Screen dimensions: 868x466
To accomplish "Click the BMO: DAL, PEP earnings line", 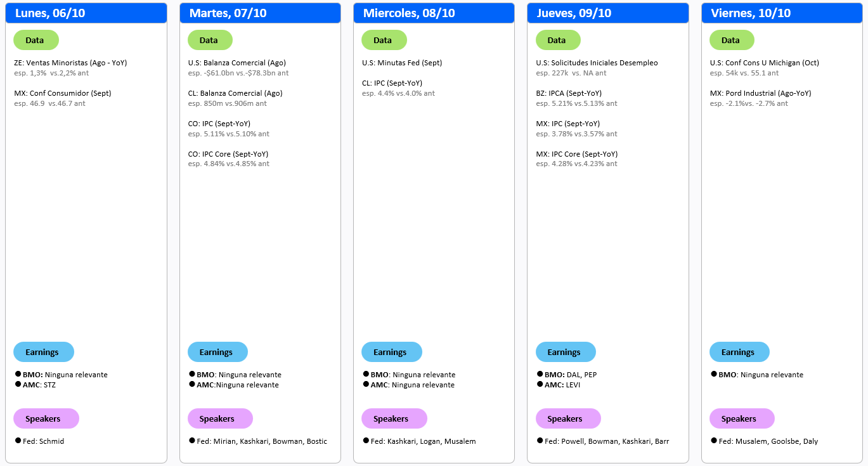I will pyautogui.click(x=566, y=375).
